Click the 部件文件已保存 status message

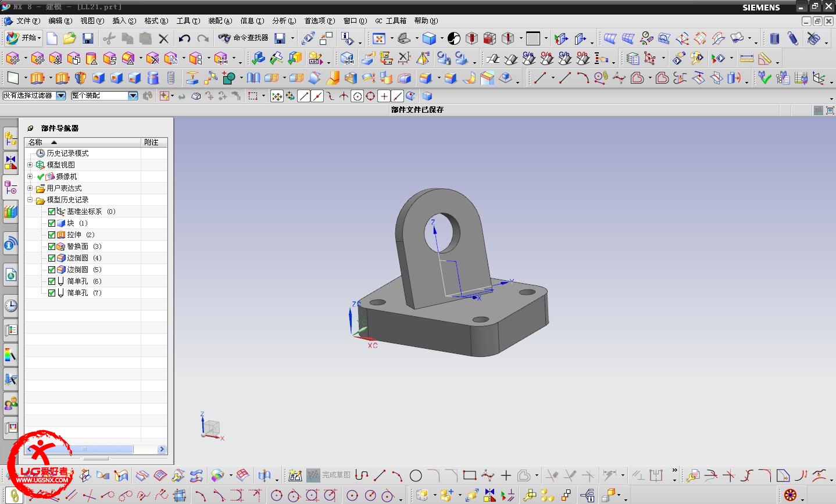point(417,110)
